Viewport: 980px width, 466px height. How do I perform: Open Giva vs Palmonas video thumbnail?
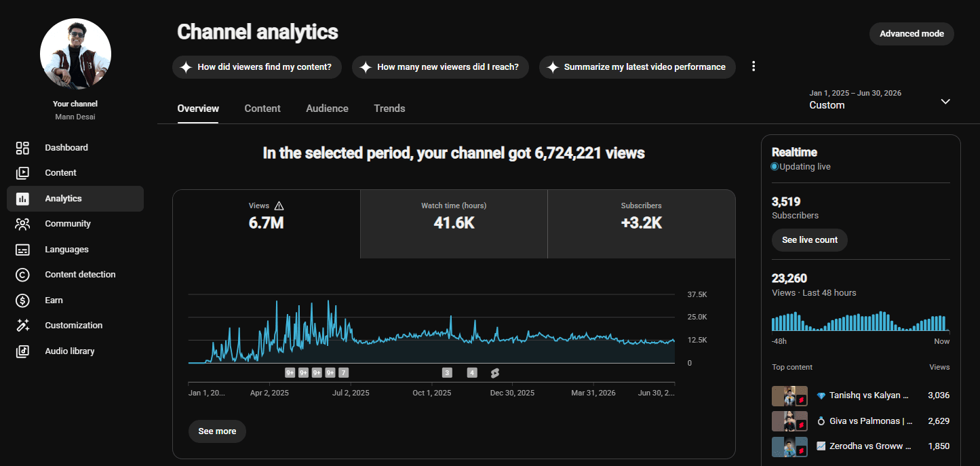[x=789, y=421]
